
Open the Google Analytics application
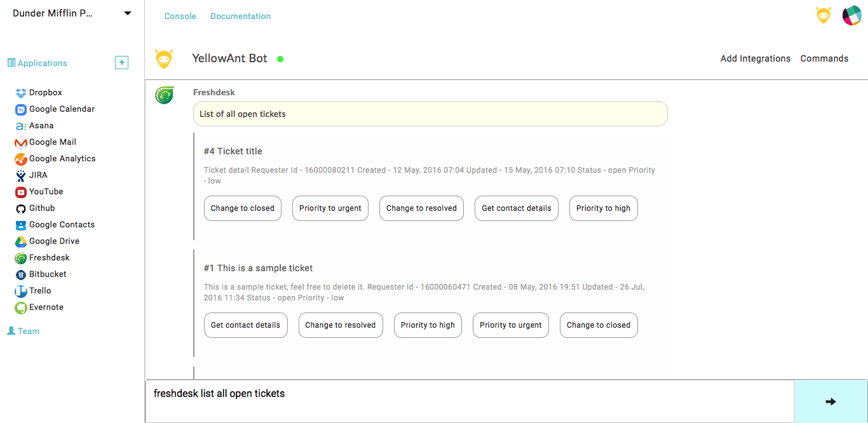click(20, 158)
